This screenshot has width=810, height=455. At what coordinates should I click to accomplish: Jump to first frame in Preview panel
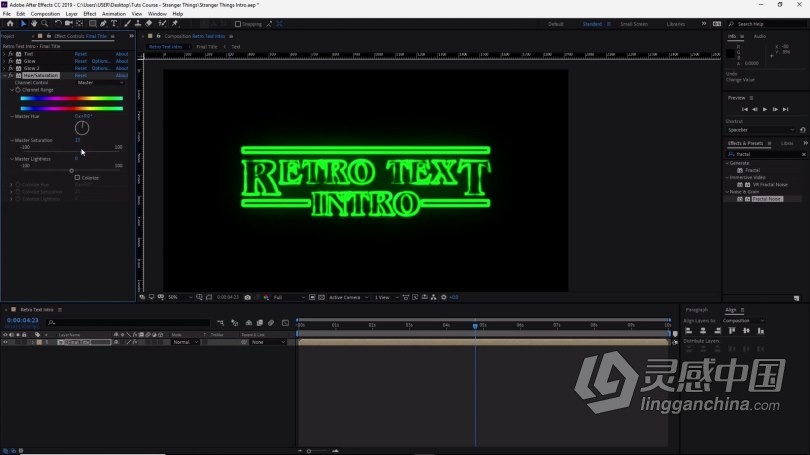pyautogui.click(x=743, y=109)
